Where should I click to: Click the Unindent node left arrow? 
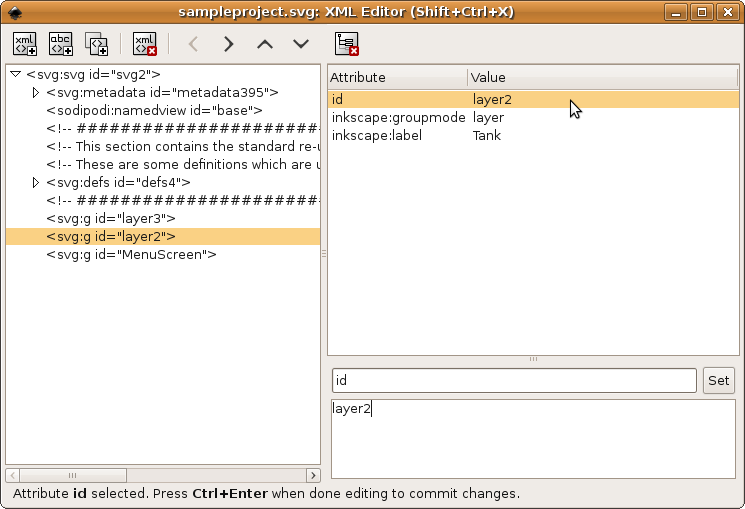193,44
